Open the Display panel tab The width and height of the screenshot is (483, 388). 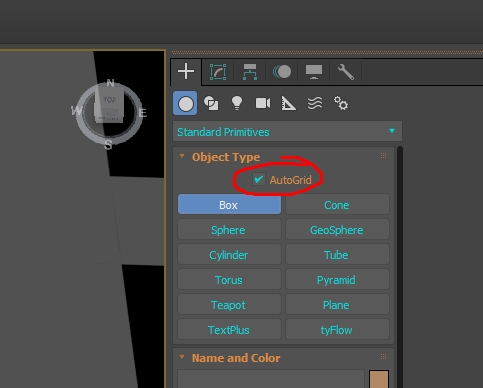[314, 72]
